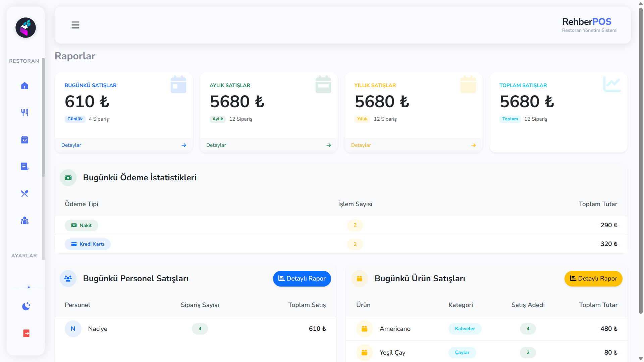
Task: Open the fork and knife menu icon
Action: pos(24,113)
